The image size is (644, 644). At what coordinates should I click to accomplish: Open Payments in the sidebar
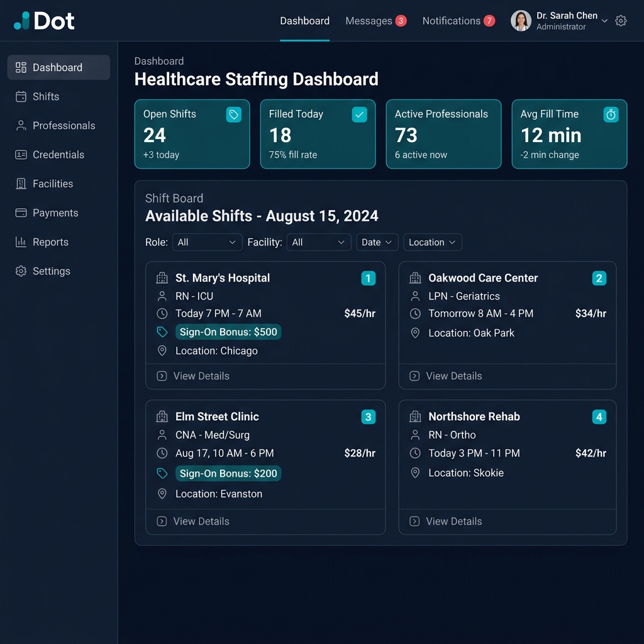[58, 213]
